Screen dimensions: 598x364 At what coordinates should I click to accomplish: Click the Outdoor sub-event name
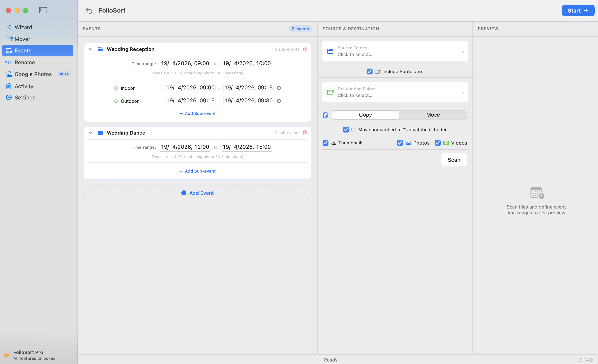[130, 101]
